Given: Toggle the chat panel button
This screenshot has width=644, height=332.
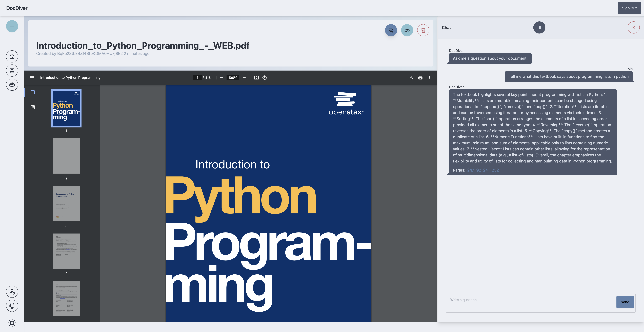Looking at the screenshot, I should click(391, 30).
